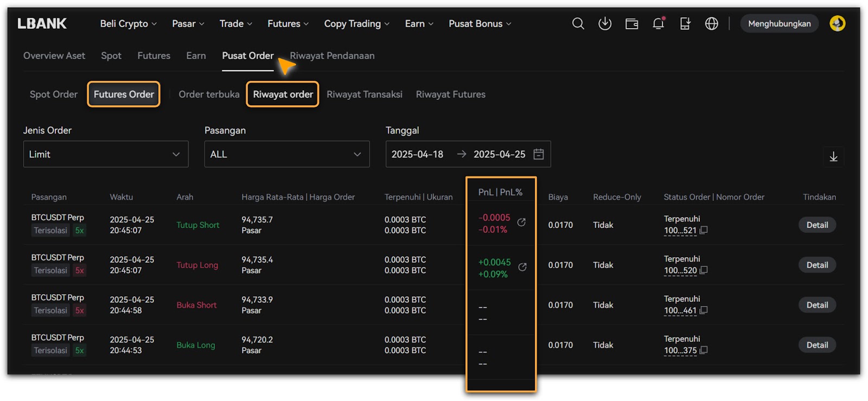Click Detail for Buka Long order
Screen dimensions: 868x401
[x=816, y=345]
